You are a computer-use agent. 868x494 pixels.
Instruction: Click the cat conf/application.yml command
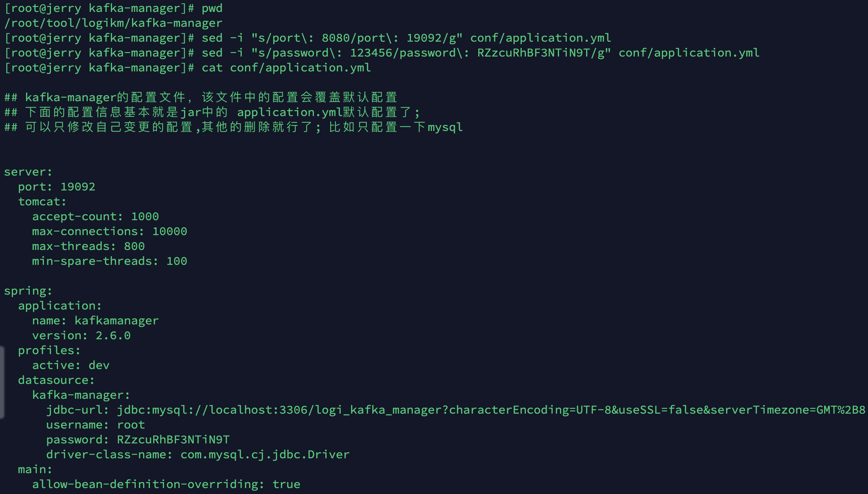coord(286,68)
